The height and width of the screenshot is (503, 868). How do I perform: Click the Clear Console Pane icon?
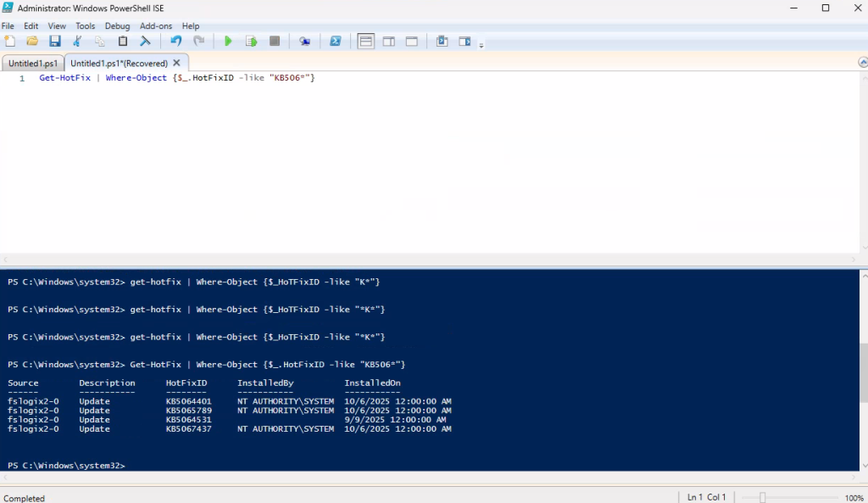(x=145, y=41)
